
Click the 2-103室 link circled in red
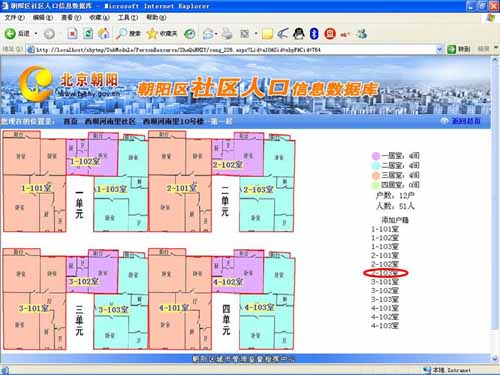click(385, 273)
